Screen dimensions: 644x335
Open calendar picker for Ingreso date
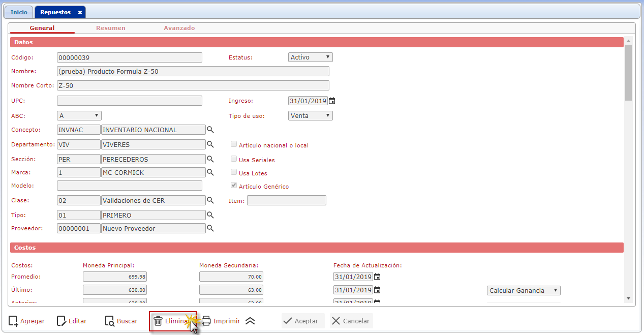[332, 101]
